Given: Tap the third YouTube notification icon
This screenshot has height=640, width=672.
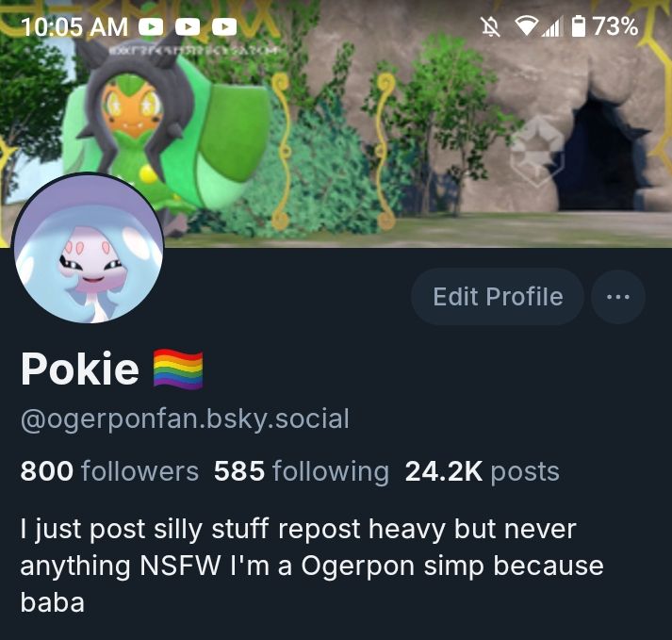Looking at the screenshot, I should click(224, 27).
